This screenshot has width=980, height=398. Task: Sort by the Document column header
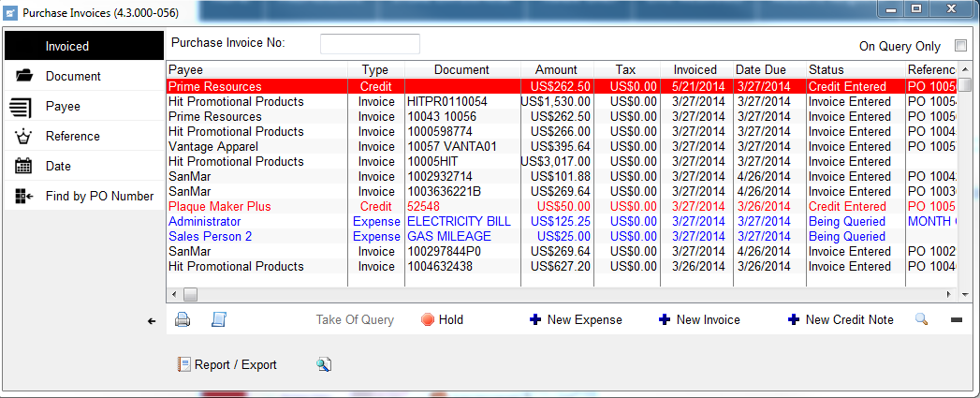(462, 69)
